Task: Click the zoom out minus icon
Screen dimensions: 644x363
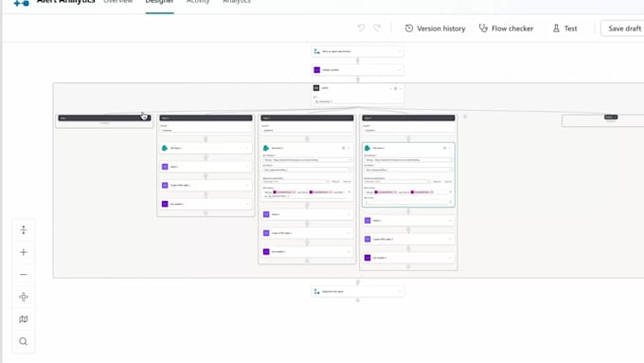Action: click(24, 274)
